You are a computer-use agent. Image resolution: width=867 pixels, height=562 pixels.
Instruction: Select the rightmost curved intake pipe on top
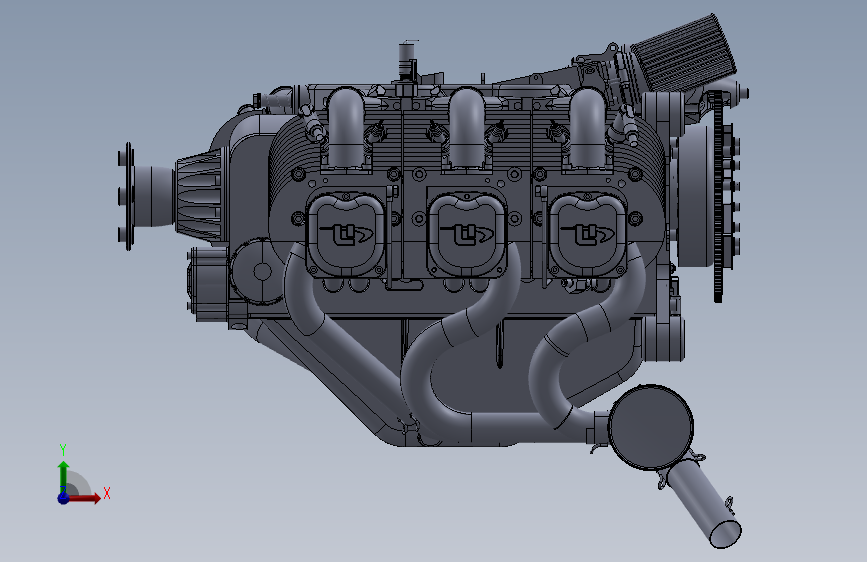587,128
